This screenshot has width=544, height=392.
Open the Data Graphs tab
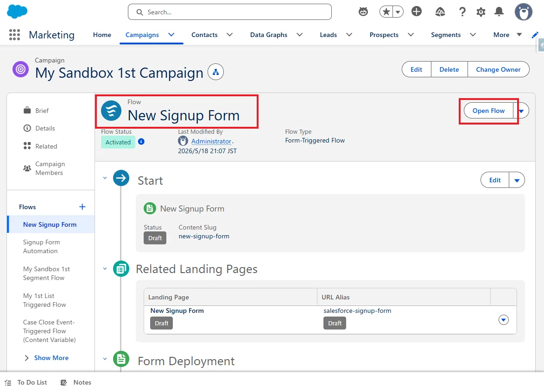click(269, 35)
